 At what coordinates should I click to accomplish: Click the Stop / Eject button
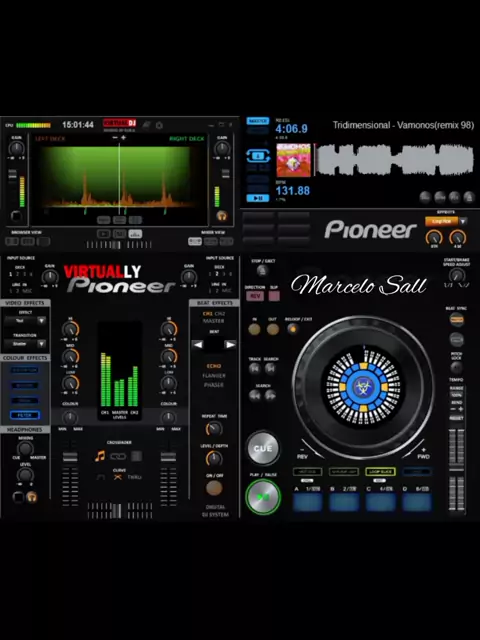[x=262, y=270]
